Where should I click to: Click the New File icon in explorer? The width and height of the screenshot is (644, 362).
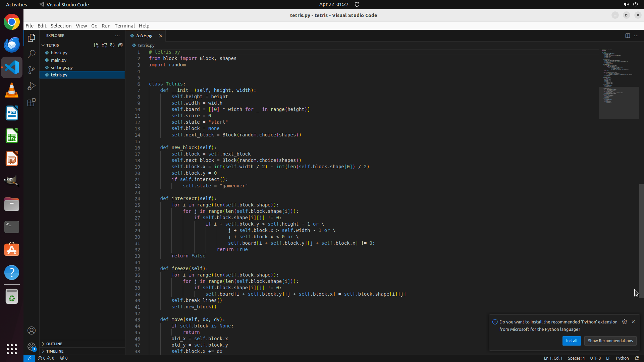coord(96,45)
